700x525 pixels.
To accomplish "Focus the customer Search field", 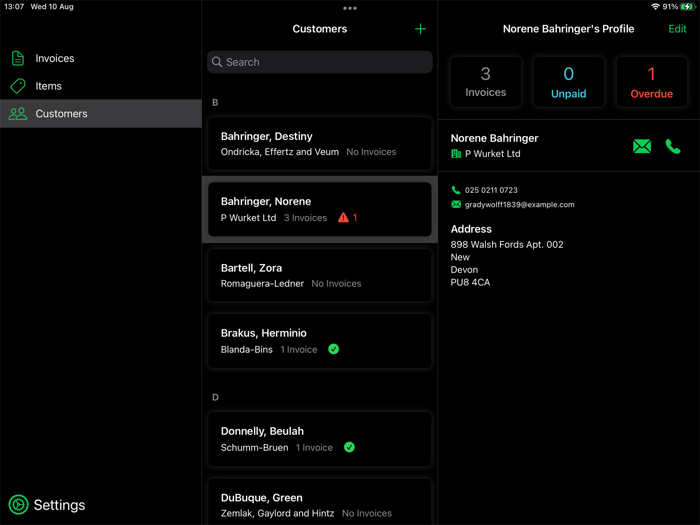I will (320, 62).
